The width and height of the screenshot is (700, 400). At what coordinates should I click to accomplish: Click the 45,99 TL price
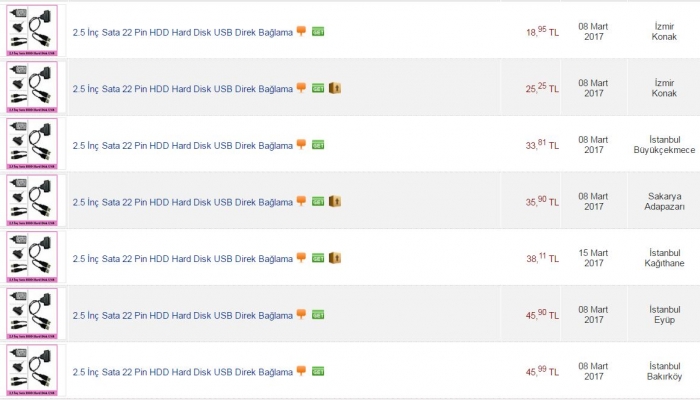click(542, 371)
